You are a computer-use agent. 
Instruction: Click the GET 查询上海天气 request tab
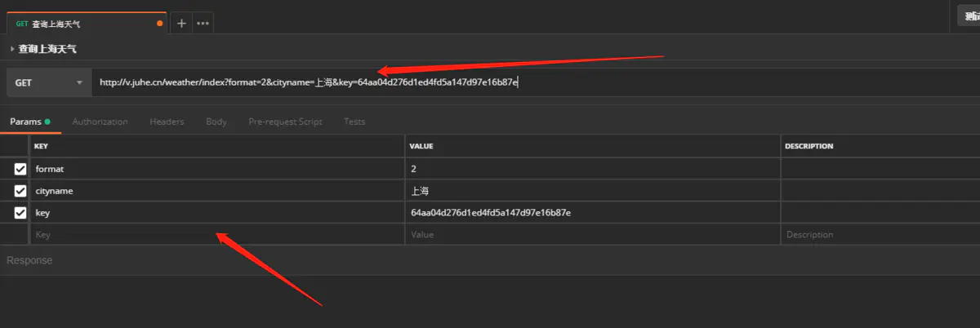pos(85,24)
